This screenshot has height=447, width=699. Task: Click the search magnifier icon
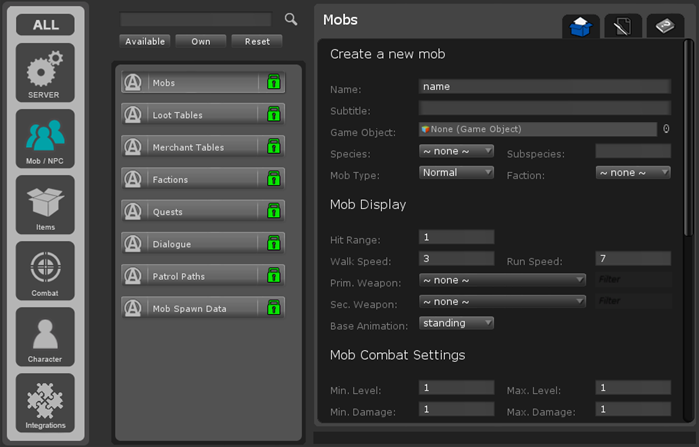tap(291, 19)
